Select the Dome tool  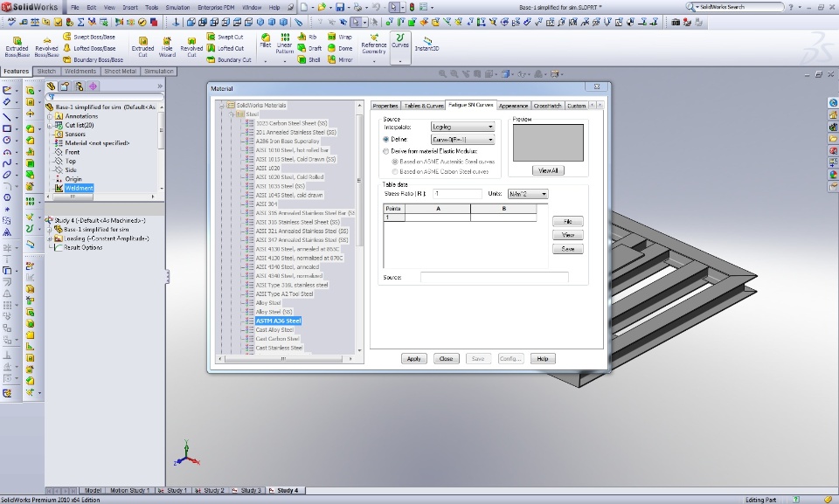(340, 48)
